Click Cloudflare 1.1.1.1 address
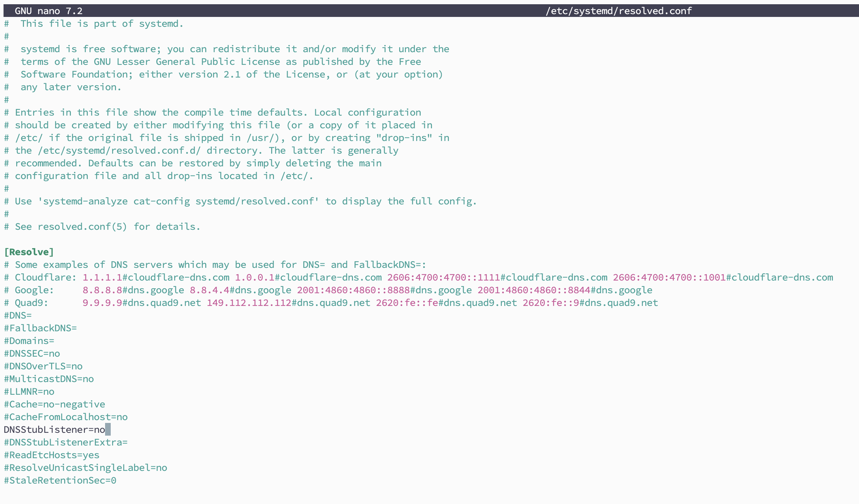 102,277
